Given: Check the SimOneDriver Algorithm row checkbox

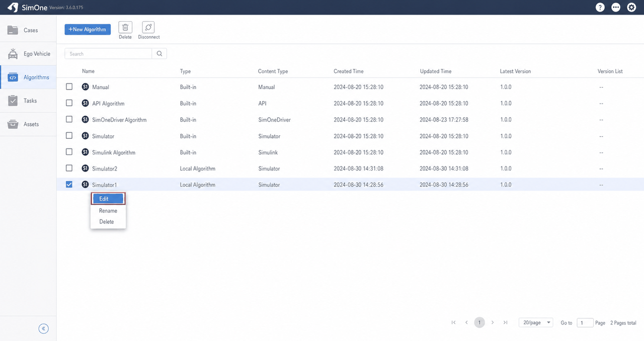Looking at the screenshot, I should [69, 119].
